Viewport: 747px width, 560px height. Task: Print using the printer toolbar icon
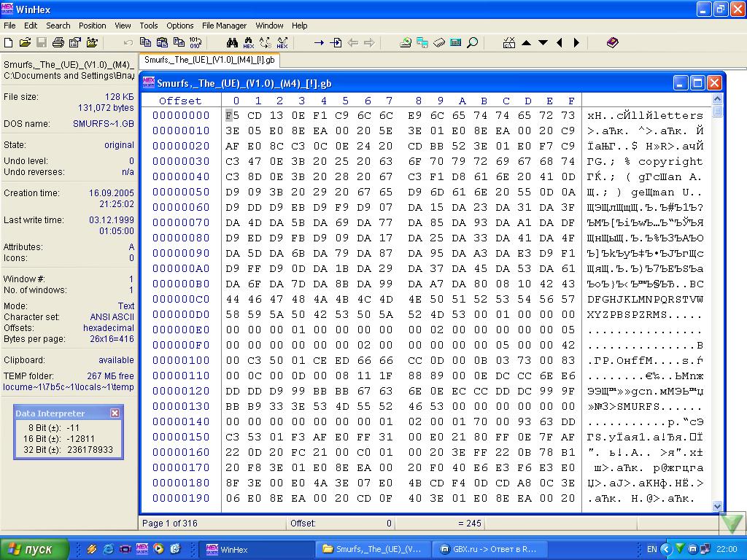pos(58,43)
